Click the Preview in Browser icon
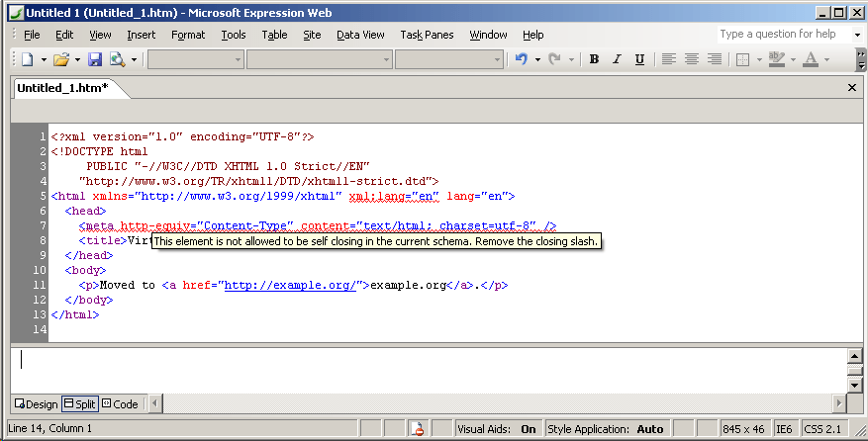This screenshot has height=441, width=868. click(x=118, y=59)
